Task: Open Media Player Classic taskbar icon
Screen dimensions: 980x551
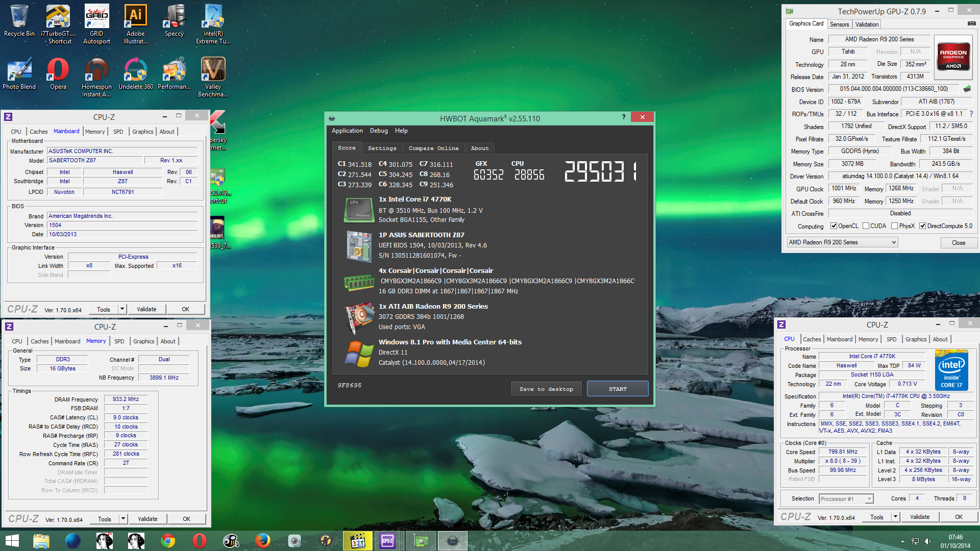Action: click(x=358, y=541)
